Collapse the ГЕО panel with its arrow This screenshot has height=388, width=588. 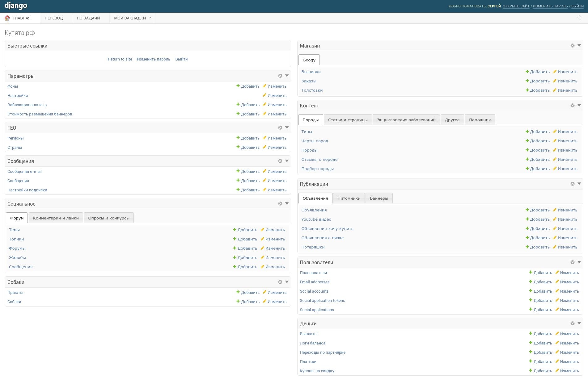coord(287,127)
